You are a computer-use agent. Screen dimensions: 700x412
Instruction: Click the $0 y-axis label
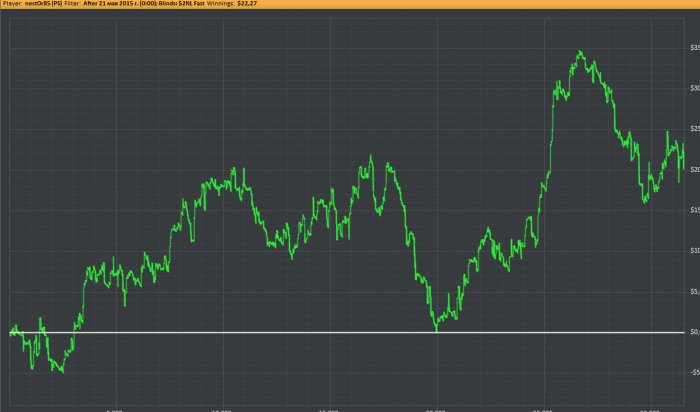[x=695, y=332]
